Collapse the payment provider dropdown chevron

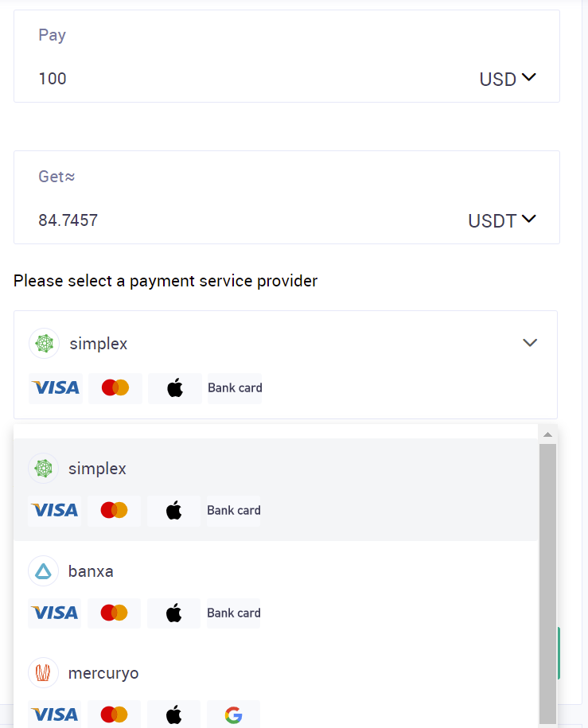pos(530,343)
